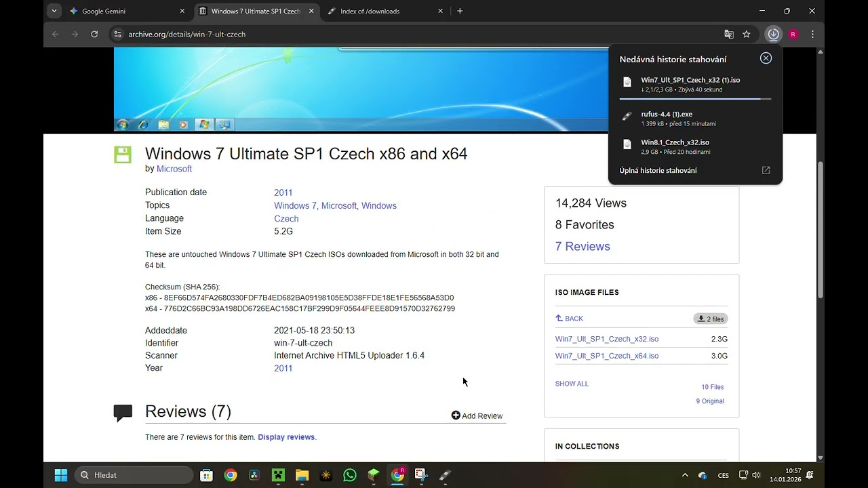Toggle the downloads toolbar button

773,34
